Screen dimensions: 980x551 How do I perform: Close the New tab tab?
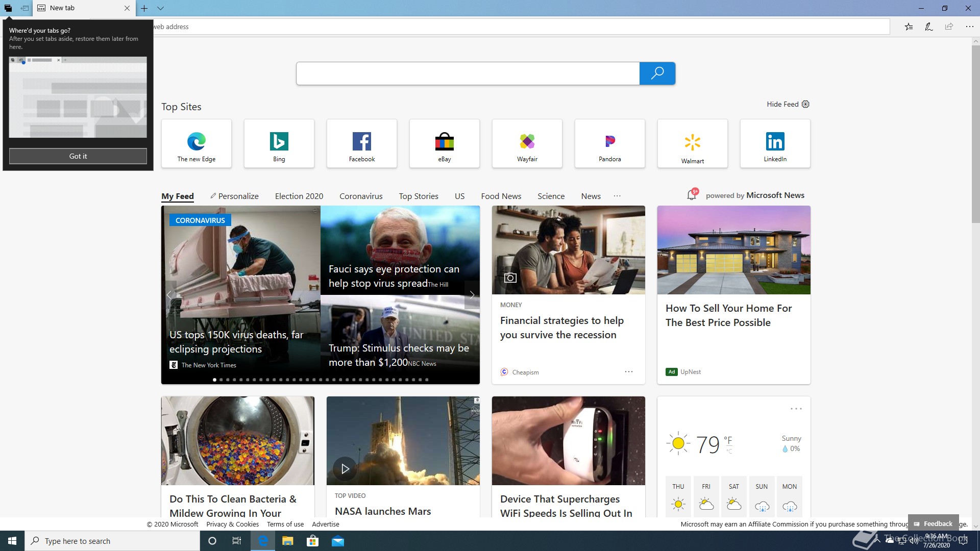127,8
